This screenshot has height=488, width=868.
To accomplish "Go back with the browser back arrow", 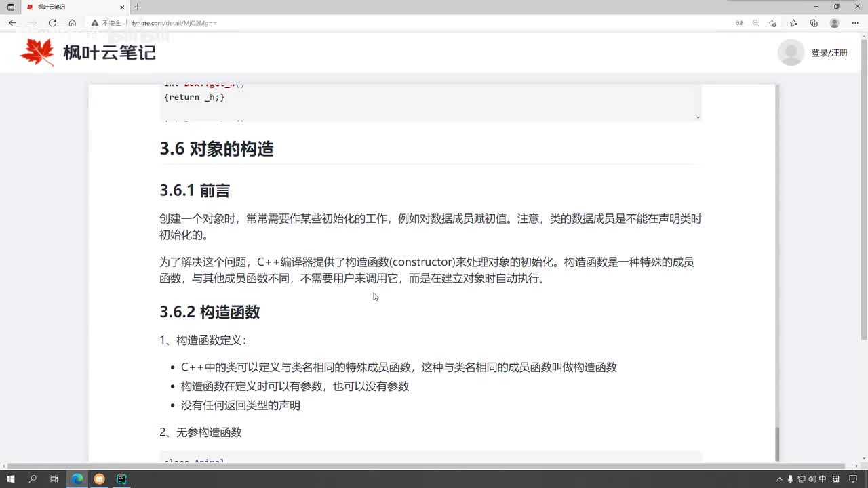I will coord(12,23).
